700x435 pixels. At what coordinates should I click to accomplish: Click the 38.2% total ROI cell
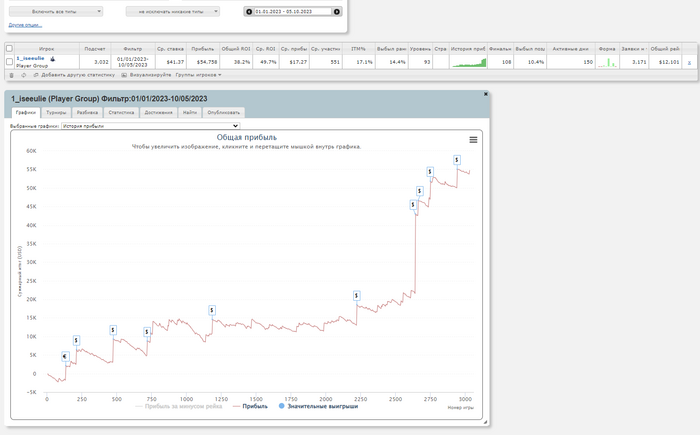tap(236, 62)
